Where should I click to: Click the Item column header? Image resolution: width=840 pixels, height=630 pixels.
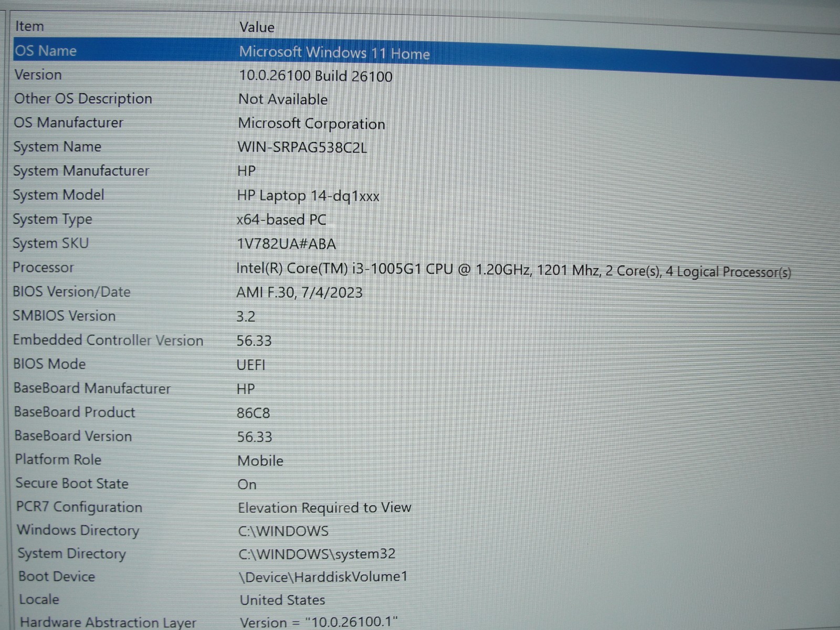[29, 26]
